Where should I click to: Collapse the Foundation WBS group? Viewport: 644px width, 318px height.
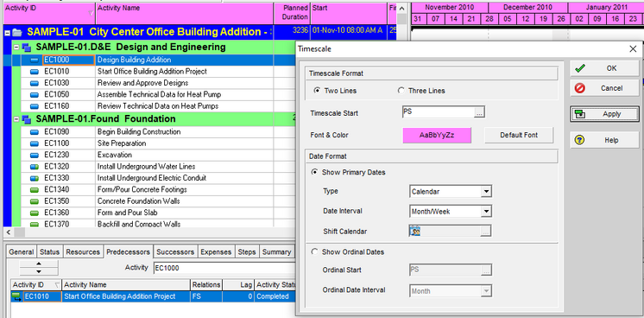tap(16, 119)
